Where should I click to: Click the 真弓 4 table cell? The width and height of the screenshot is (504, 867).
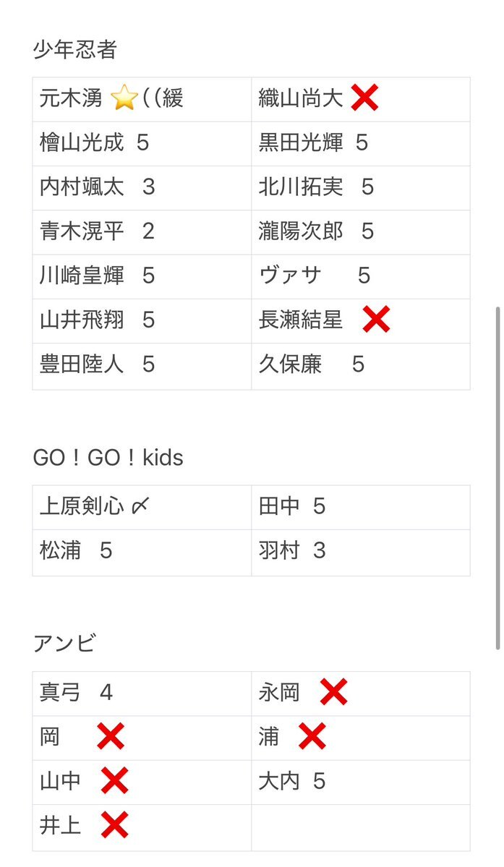[142, 694]
